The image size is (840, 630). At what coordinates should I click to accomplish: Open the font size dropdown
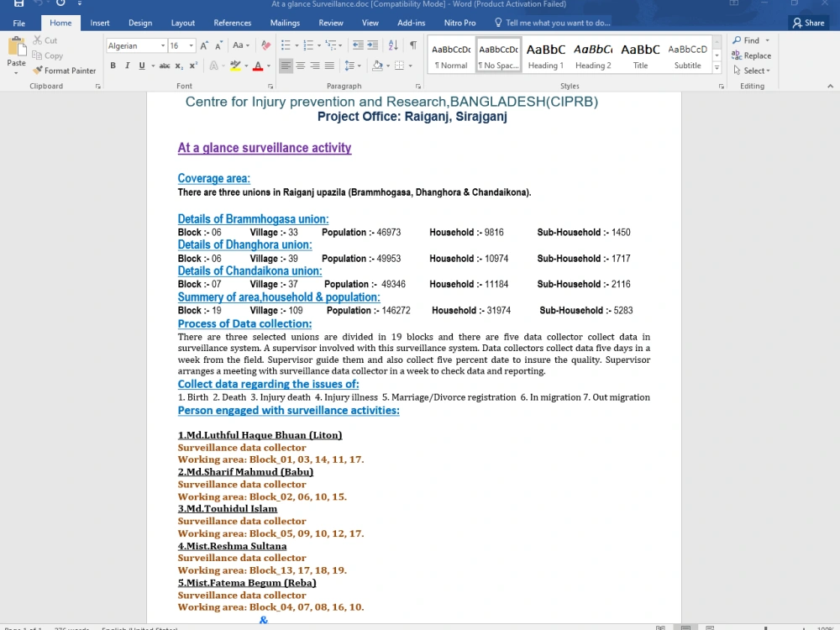pyautogui.click(x=192, y=45)
